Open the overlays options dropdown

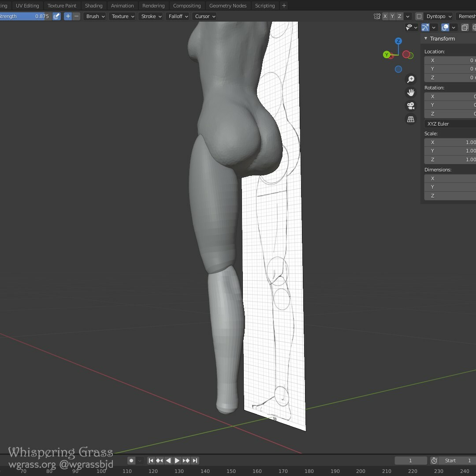pos(454,28)
